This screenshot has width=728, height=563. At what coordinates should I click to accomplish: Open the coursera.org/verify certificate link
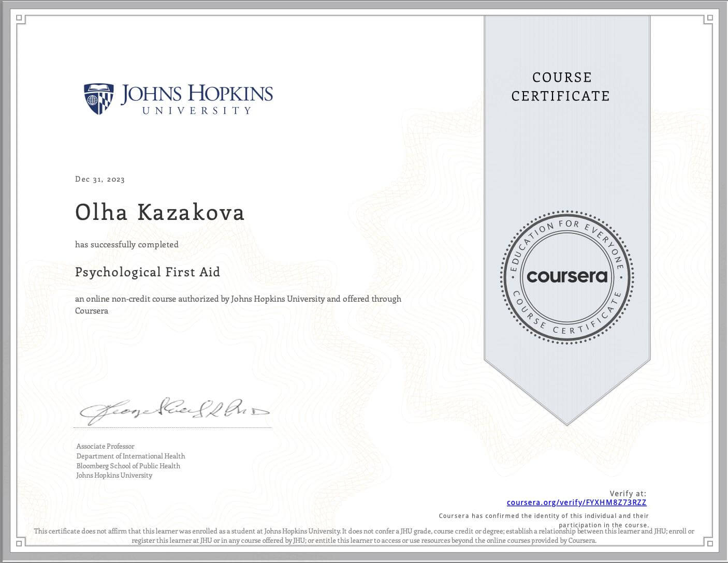tap(576, 502)
